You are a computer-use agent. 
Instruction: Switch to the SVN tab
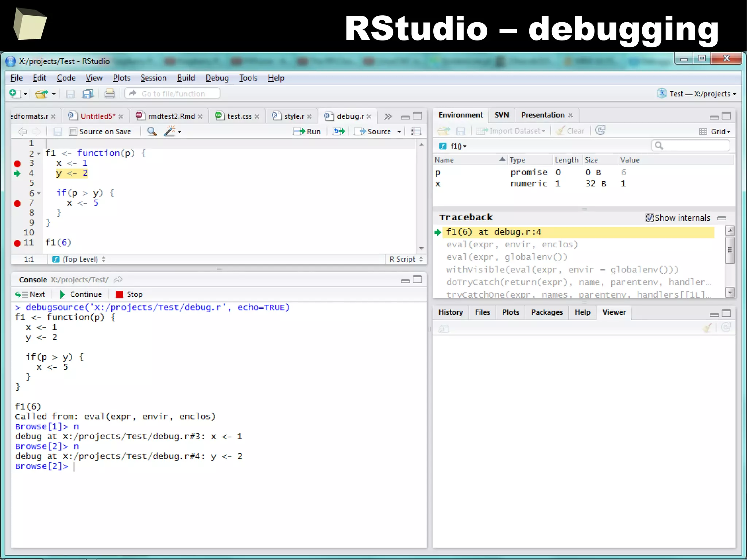[x=502, y=115]
